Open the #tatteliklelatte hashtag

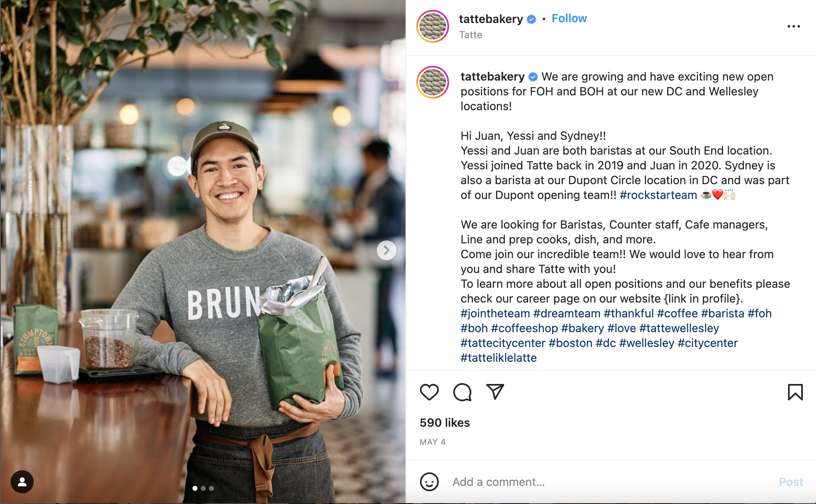click(498, 358)
